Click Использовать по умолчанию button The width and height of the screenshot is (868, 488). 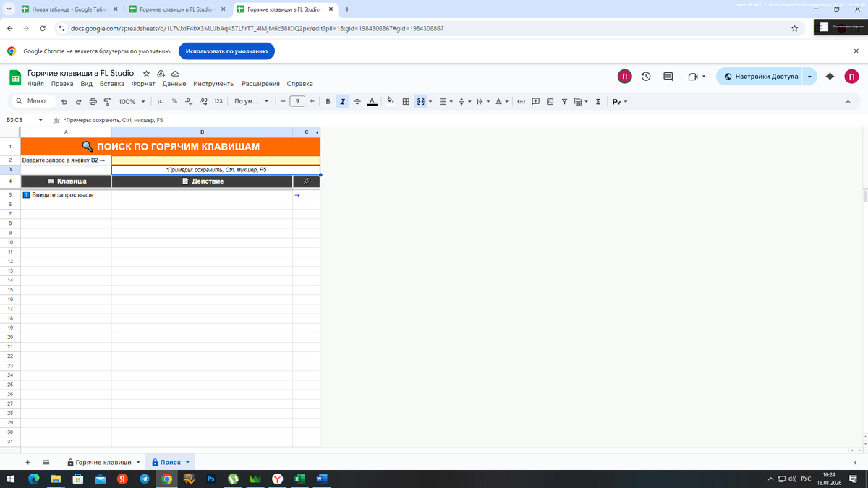(x=226, y=51)
